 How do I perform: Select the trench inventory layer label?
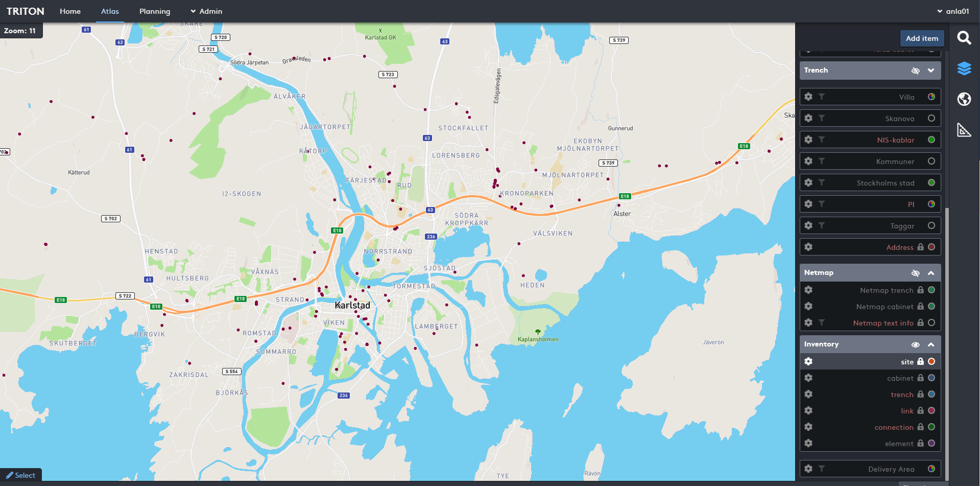902,395
